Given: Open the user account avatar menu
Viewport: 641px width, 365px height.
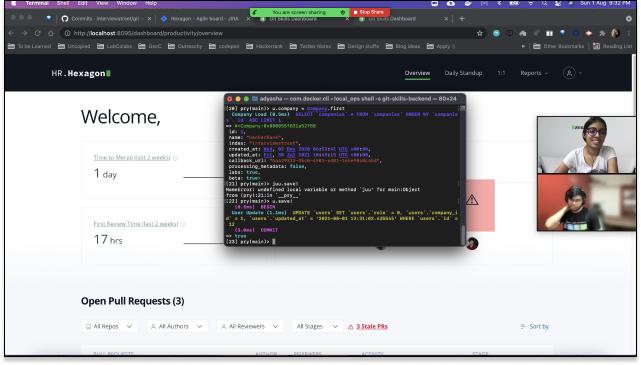Looking at the screenshot, I should point(572,73).
